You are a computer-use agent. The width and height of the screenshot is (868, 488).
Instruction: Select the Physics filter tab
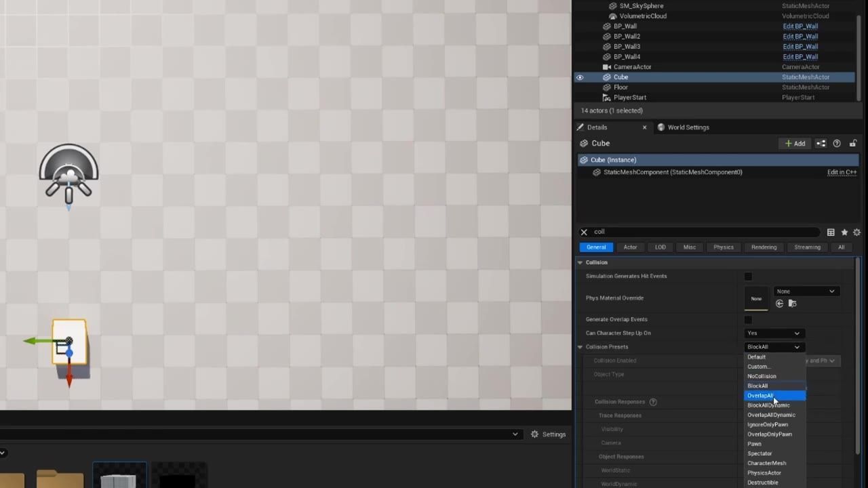pyautogui.click(x=724, y=247)
